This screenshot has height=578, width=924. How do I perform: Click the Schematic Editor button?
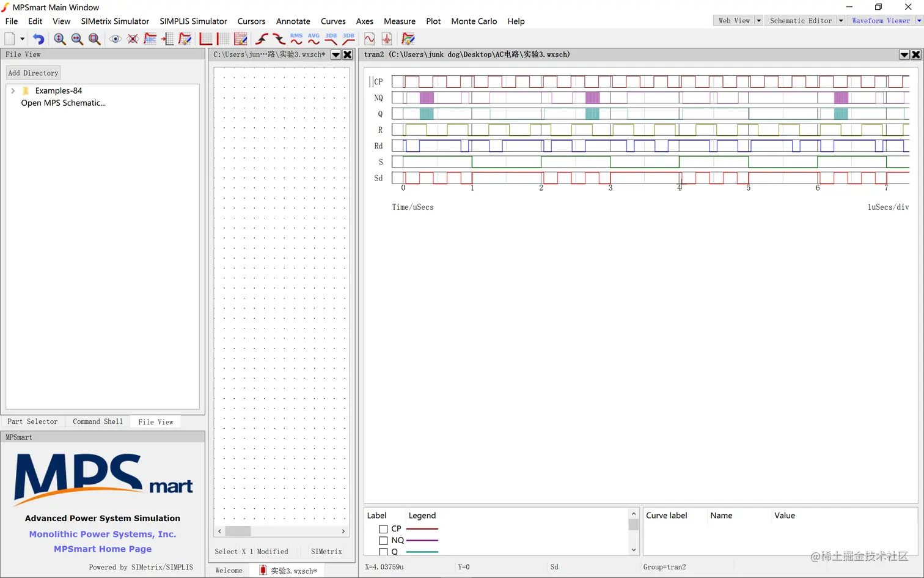801,21
